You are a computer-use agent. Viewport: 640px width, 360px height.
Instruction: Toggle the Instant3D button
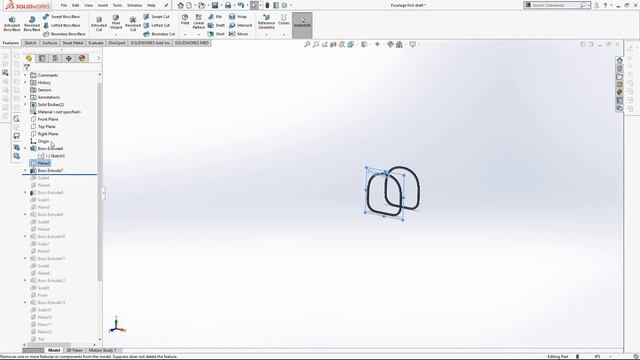302,25
